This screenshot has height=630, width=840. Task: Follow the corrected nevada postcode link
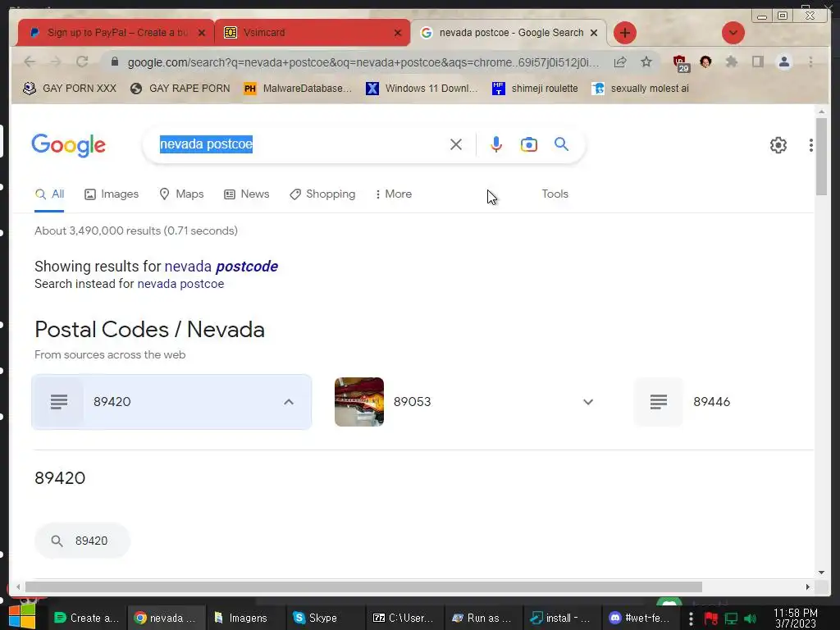[x=221, y=267]
